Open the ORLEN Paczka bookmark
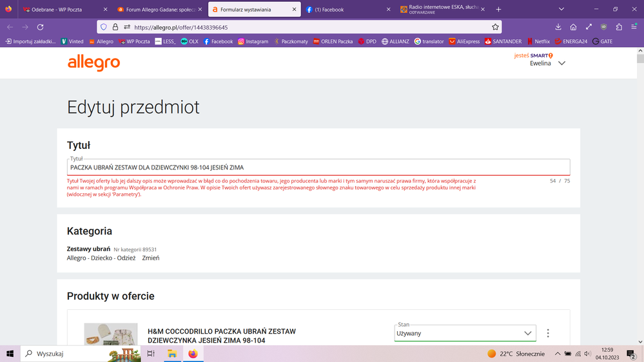Viewport: 644px width, 362px height. point(333,41)
